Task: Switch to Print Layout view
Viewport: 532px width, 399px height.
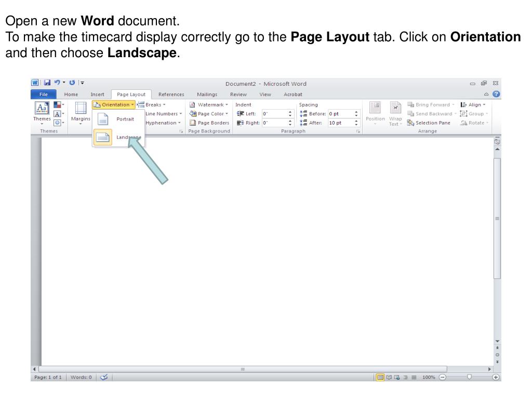Action: pos(380,377)
